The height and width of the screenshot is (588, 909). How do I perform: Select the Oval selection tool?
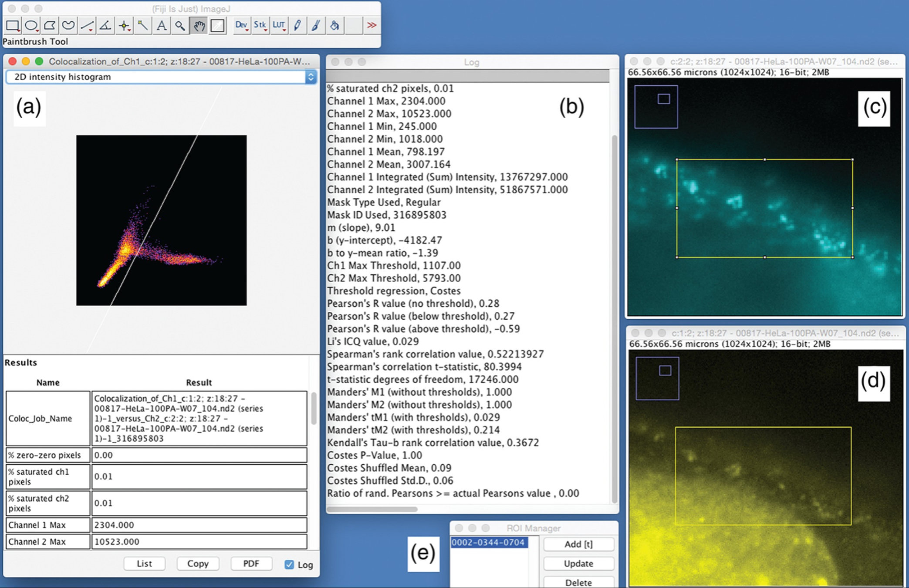[x=30, y=26]
